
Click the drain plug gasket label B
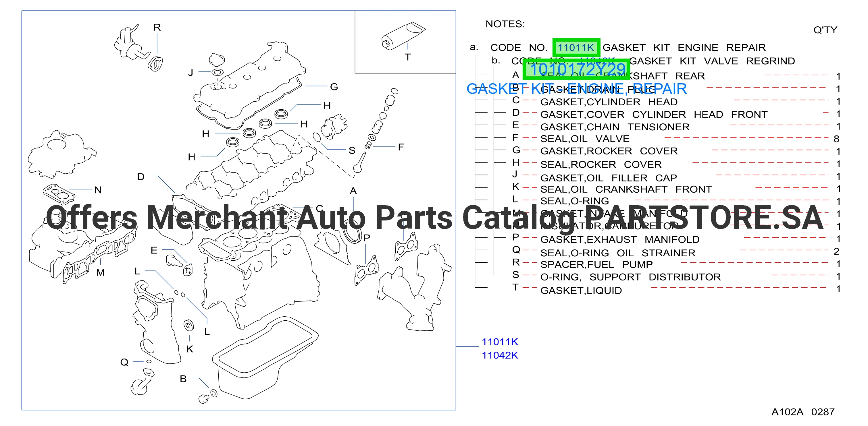point(183,379)
